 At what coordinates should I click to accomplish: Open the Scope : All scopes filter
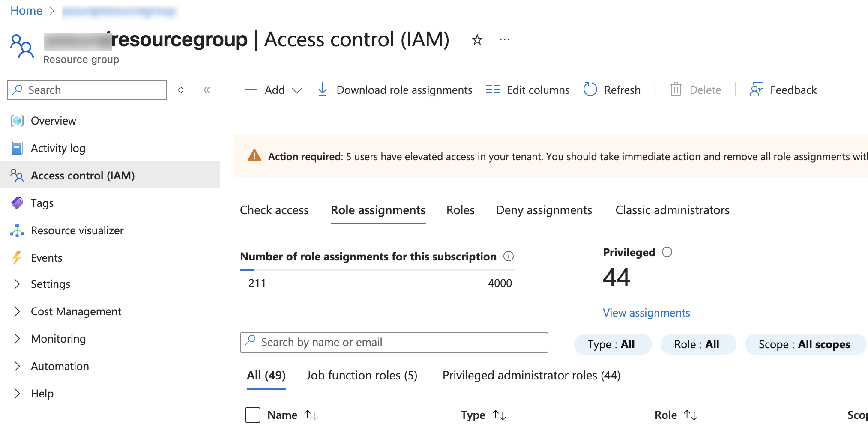coord(805,344)
